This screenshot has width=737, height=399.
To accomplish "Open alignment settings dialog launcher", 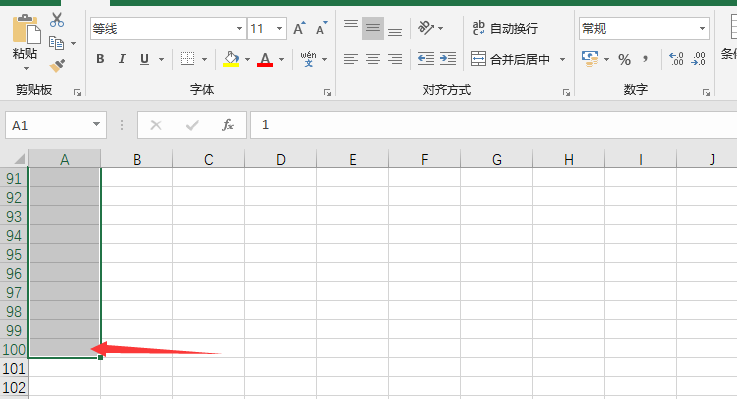I will click(x=566, y=93).
